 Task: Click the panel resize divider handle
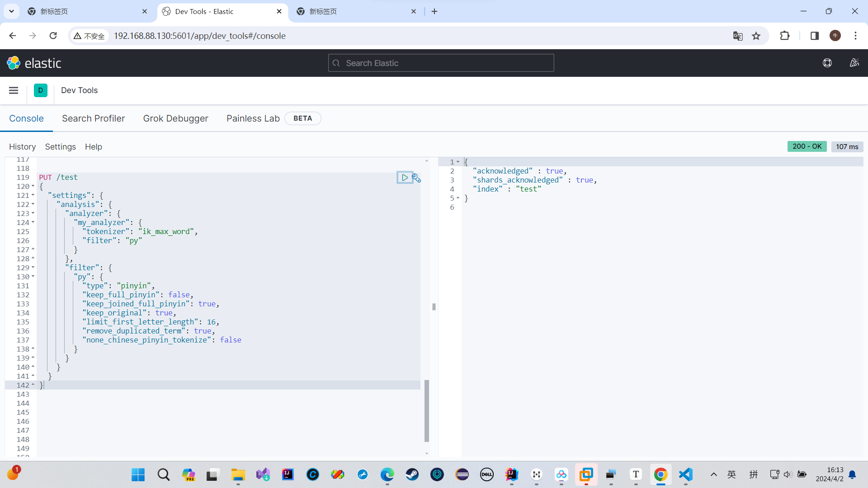click(434, 307)
